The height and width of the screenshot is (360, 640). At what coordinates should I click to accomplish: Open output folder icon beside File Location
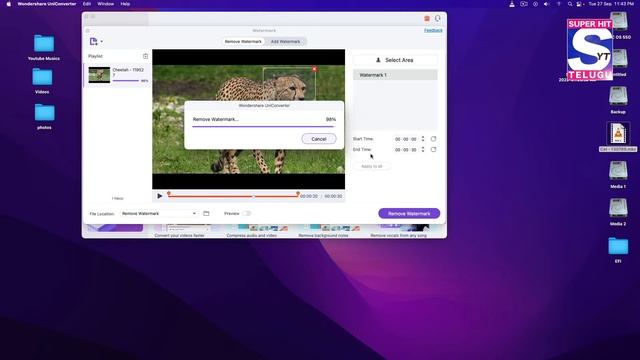pyautogui.click(x=206, y=213)
